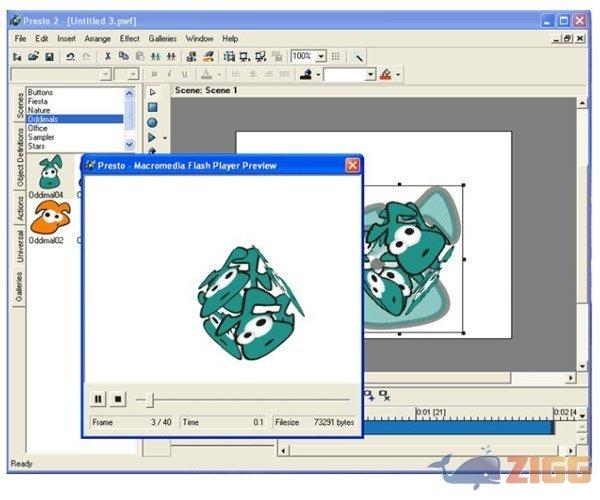Open the Help menu

pos(230,39)
